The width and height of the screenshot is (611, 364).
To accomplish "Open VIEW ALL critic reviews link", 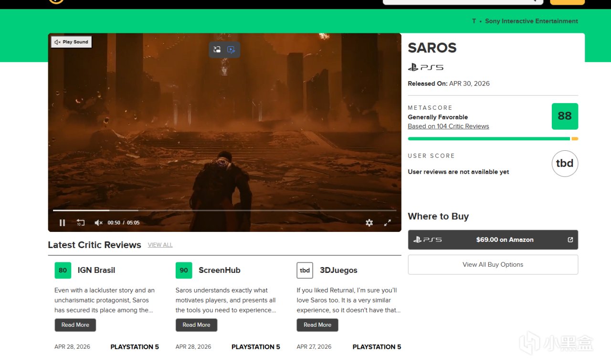I will click(x=160, y=245).
